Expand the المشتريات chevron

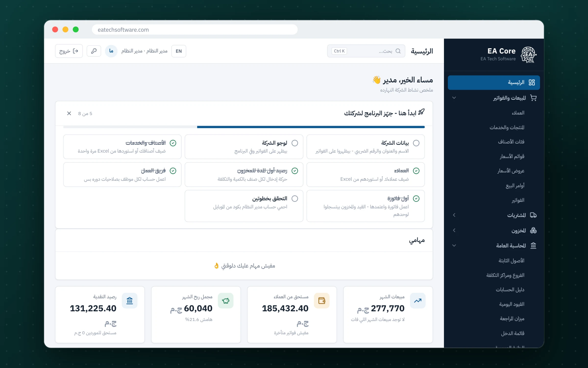(x=454, y=215)
